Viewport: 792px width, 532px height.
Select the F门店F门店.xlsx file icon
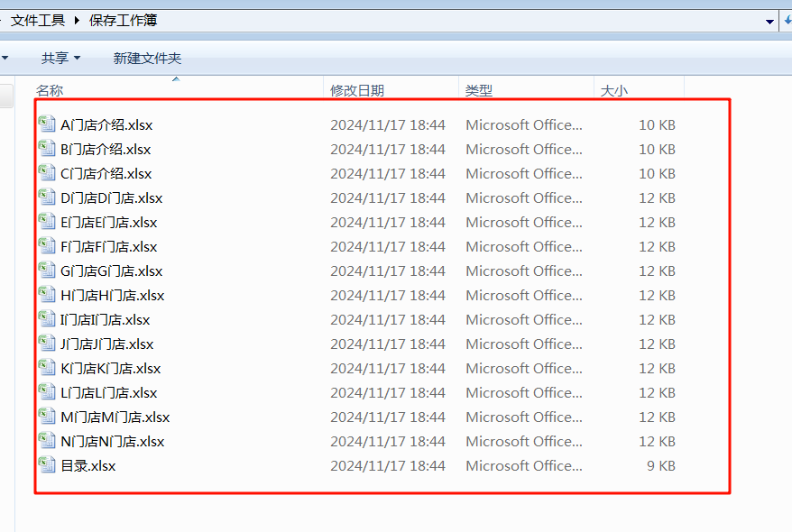click(x=47, y=246)
